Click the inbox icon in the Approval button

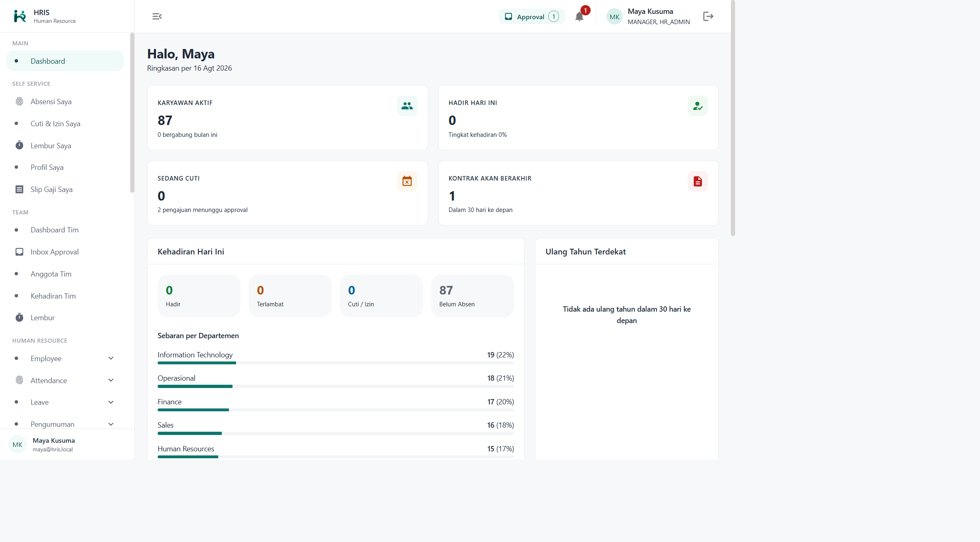tap(508, 17)
